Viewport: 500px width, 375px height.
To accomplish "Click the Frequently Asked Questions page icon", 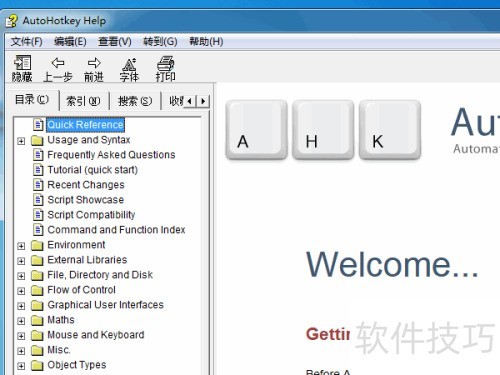I will click(38, 155).
